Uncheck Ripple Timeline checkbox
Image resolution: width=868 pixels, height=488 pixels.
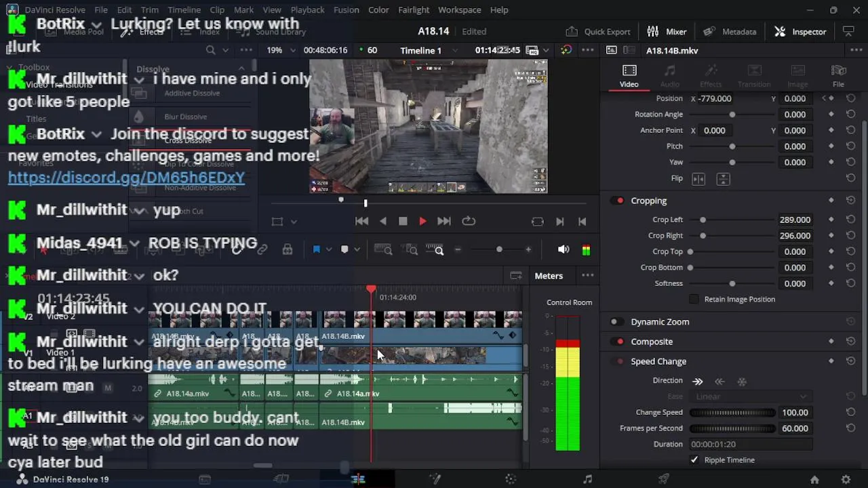point(694,460)
